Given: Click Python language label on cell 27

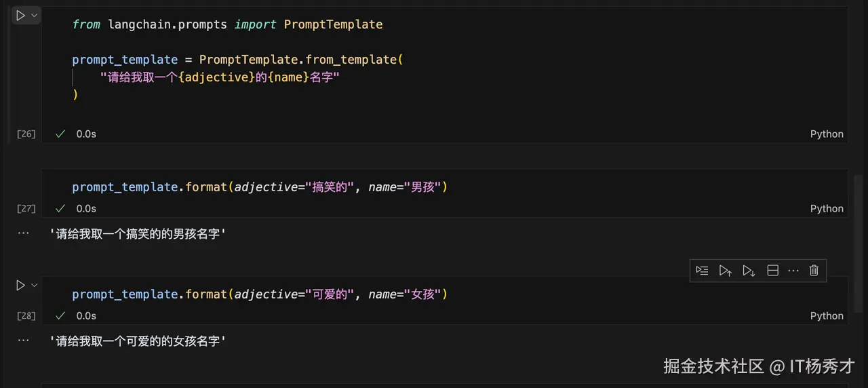Looking at the screenshot, I should (x=827, y=209).
